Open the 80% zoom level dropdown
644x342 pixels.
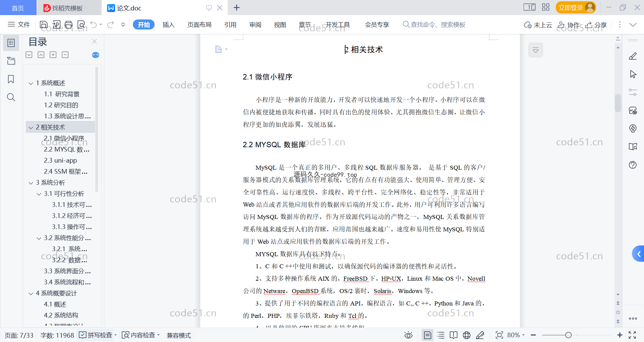click(516, 335)
